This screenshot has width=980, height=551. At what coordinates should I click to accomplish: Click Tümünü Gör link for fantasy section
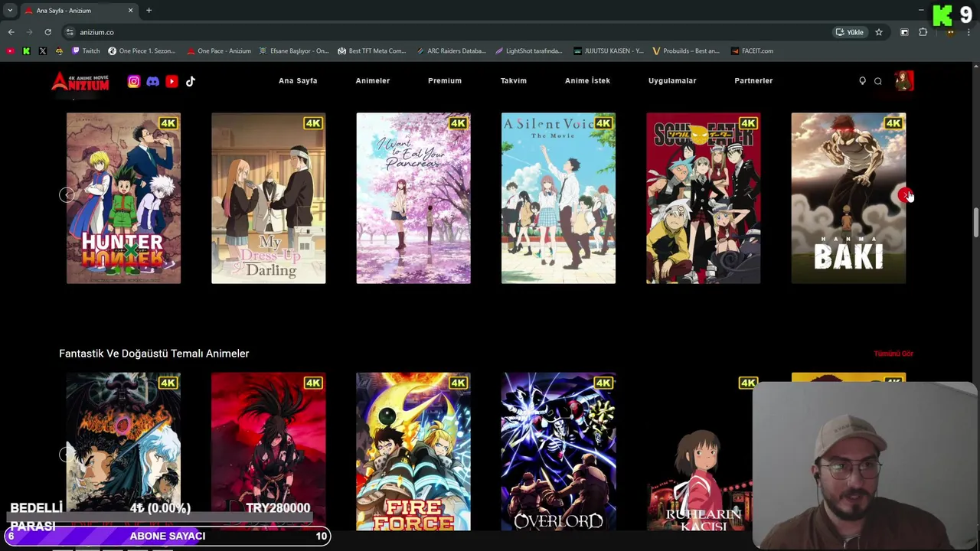click(893, 354)
